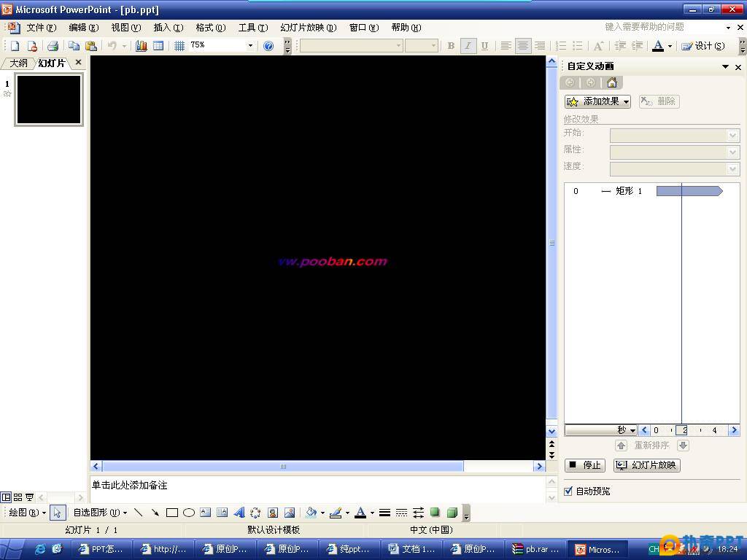The width and height of the screenshot is (747, 560).
Task: Select slide 1 thumbnail
Action: (x=49, y=99)
